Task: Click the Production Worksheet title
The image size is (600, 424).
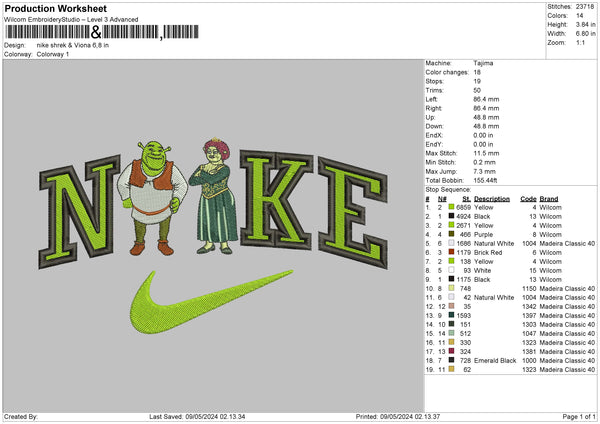Action: [55, 8]
